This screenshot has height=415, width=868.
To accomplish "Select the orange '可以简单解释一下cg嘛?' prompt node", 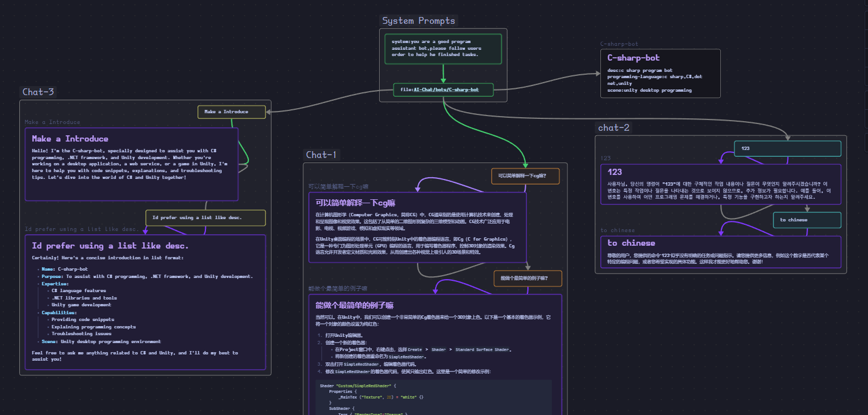I will 525,176.
